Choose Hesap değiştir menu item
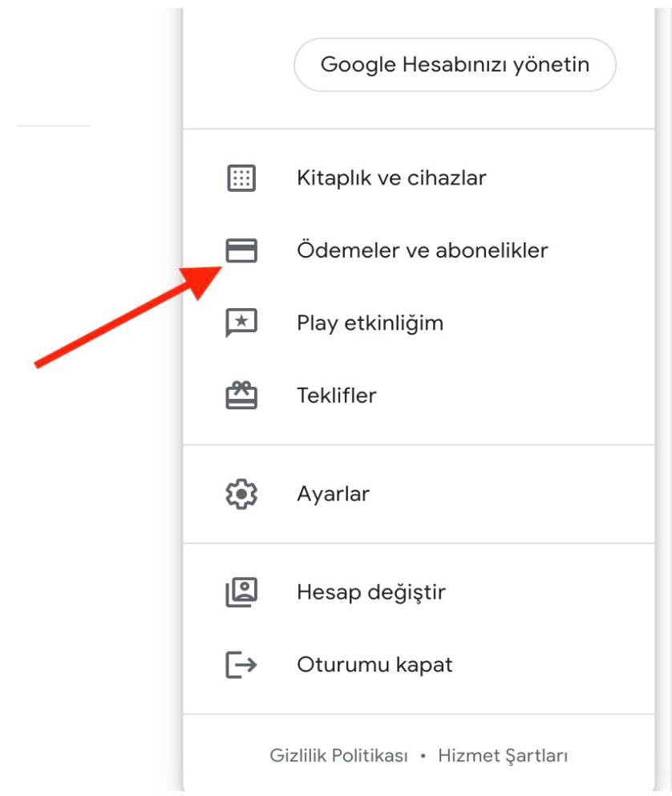 pyautogui.click(x=419, y=592)
